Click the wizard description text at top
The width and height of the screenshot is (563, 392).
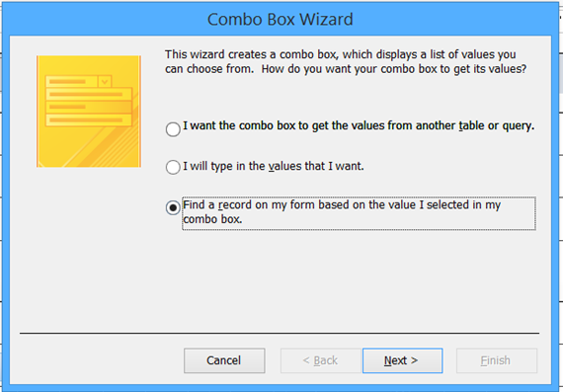[346, 61]
